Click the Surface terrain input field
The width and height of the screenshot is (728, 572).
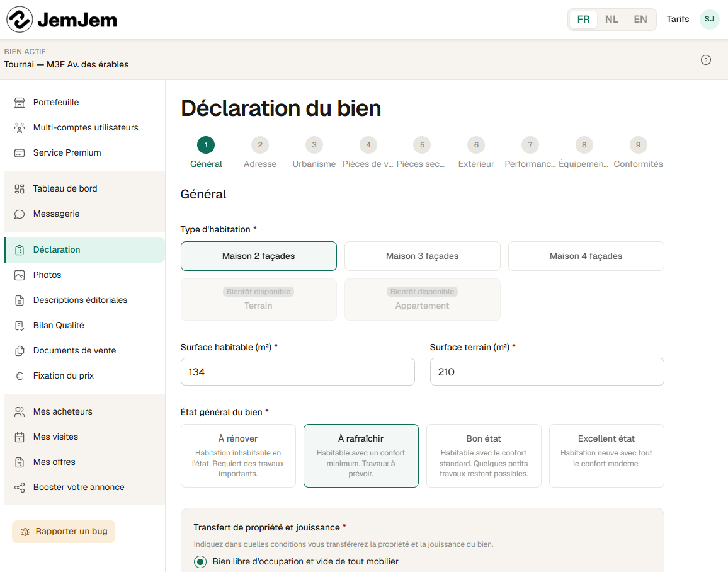(547, 372)
